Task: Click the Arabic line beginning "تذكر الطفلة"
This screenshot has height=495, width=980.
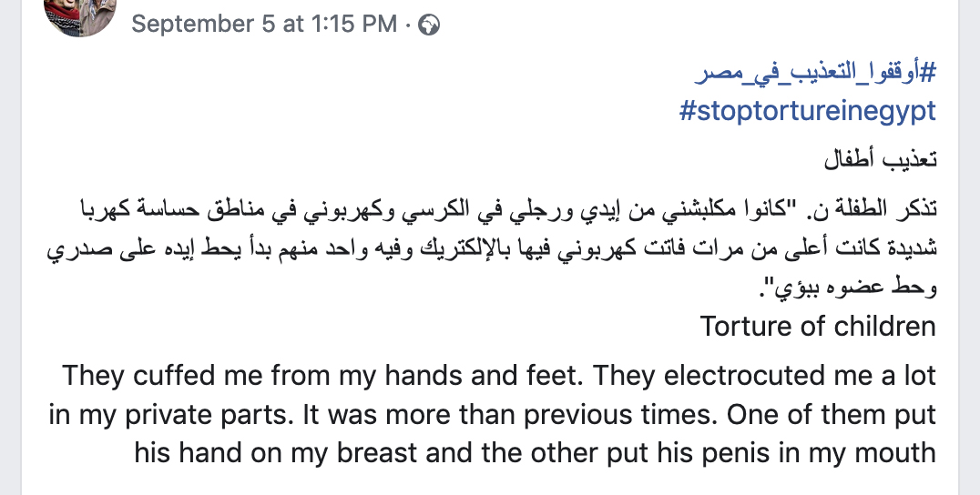Action: [x=492, y=209]
